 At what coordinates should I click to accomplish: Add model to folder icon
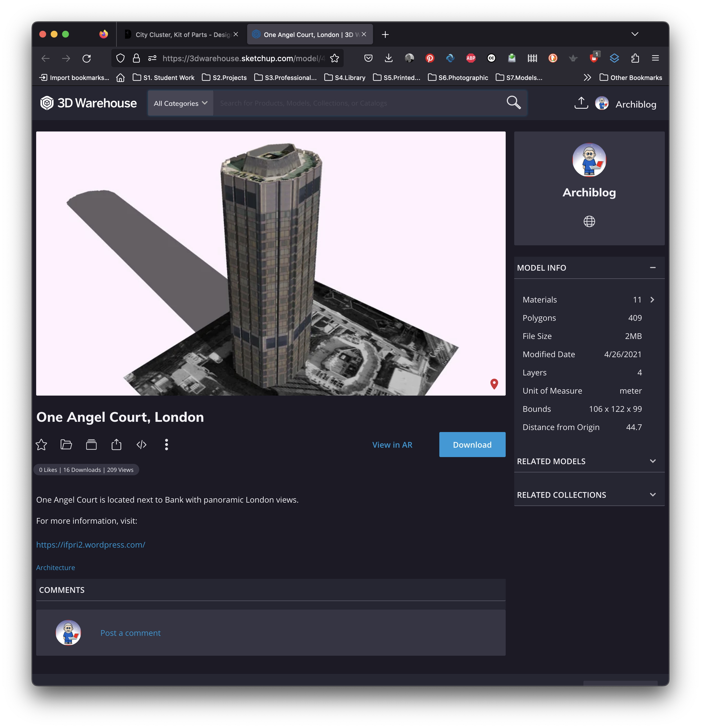[66, 445]
